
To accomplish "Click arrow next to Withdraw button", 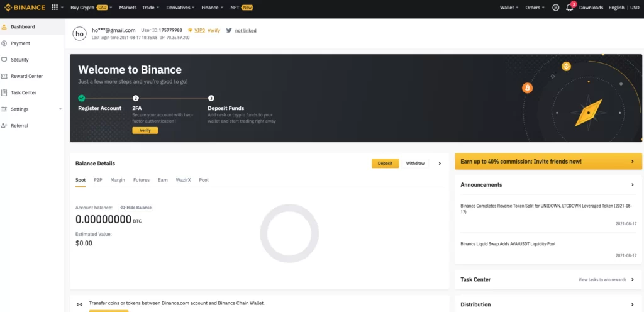I will point(440,164).
